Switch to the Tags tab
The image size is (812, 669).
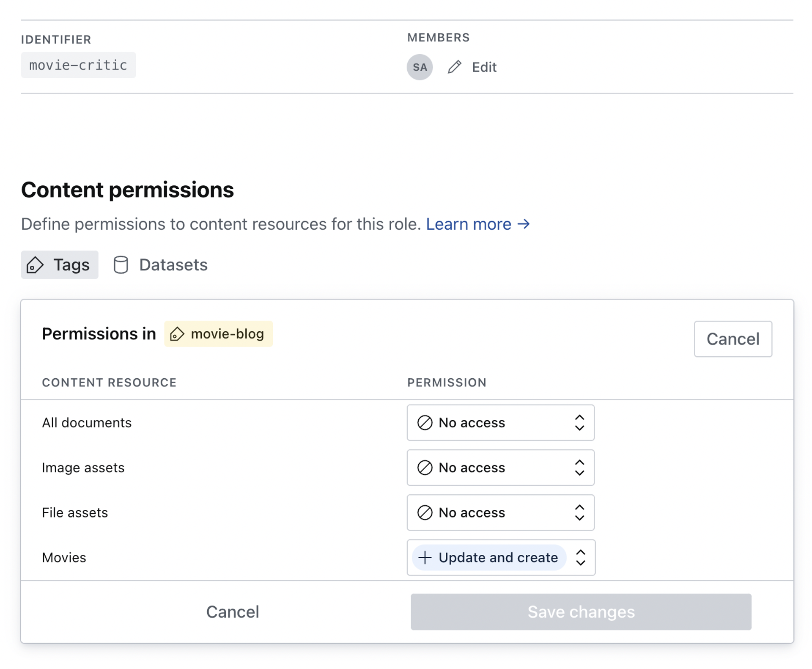60,265
